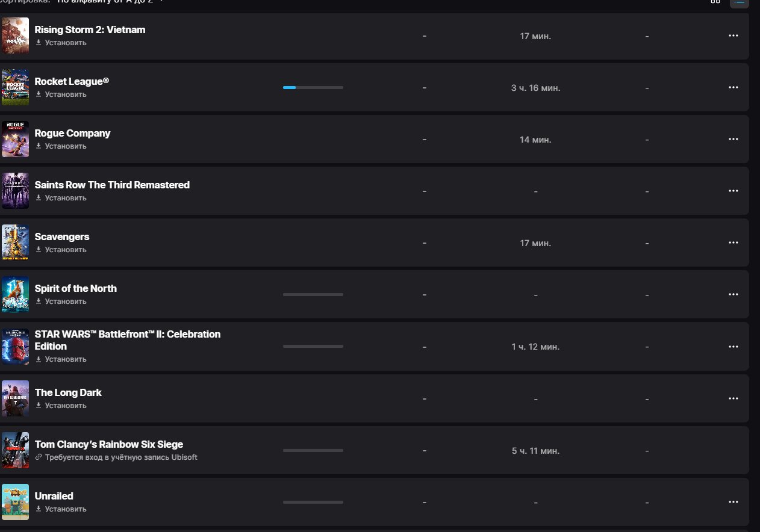Open the ellipsis menu for Spirit of the North
The height and width of the screenshot is (532, 760).
(733, 294)
